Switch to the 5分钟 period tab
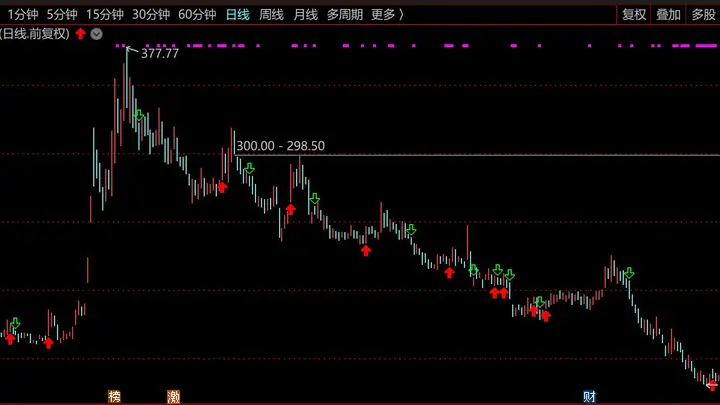Viewport: 720px width, 405px height. point(62,15)
